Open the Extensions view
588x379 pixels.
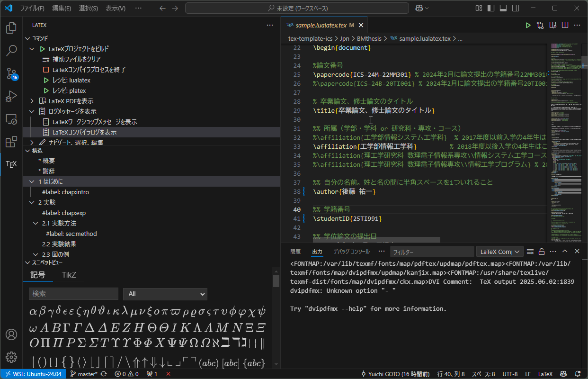11,142
